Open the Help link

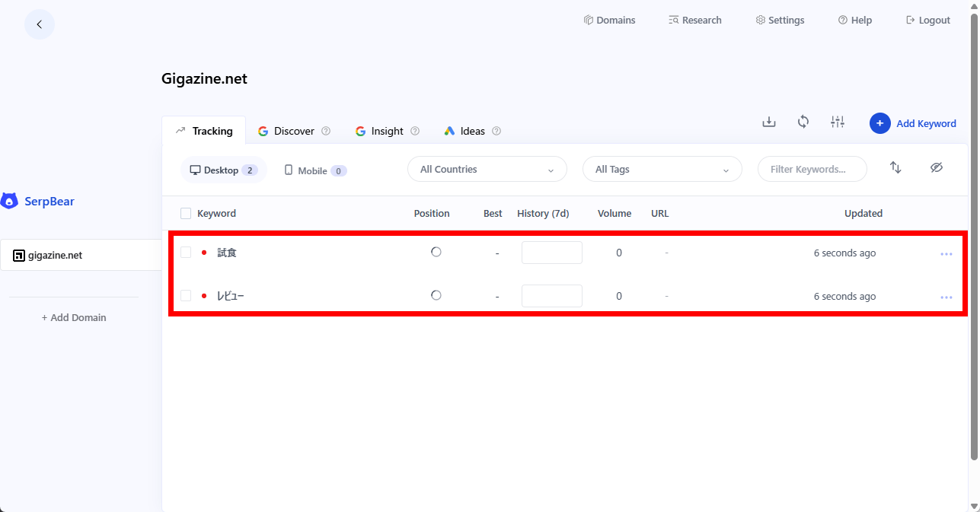(x=855, y=21)
